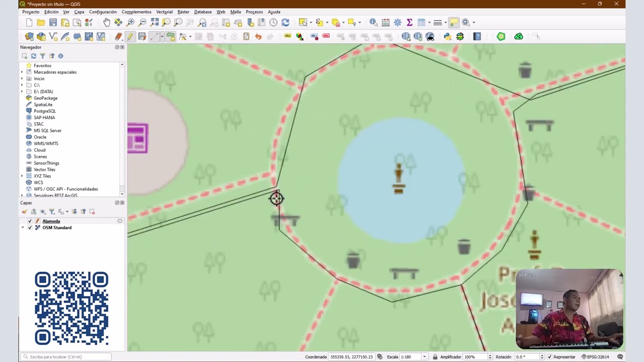Open the Data Source Manager icon
644x362 pixels.
29,36
